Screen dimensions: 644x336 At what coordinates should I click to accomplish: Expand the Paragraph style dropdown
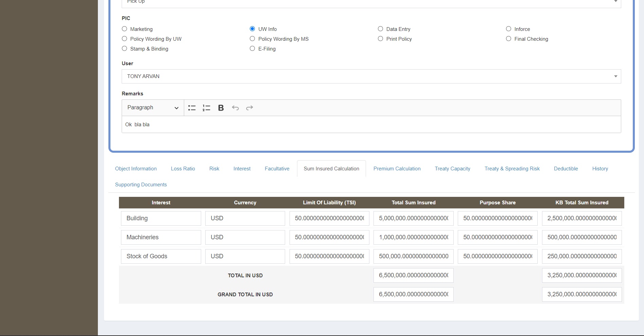coord(153,108)
